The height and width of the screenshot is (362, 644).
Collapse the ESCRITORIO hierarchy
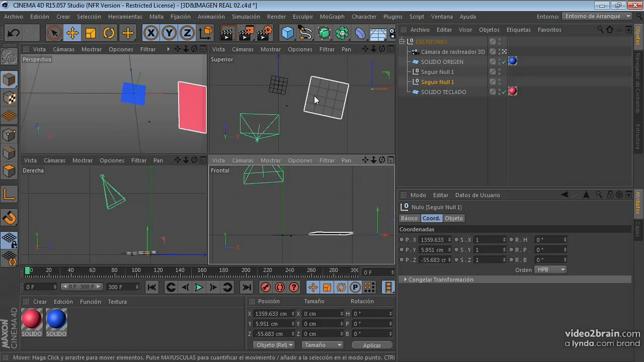(403, 42)
